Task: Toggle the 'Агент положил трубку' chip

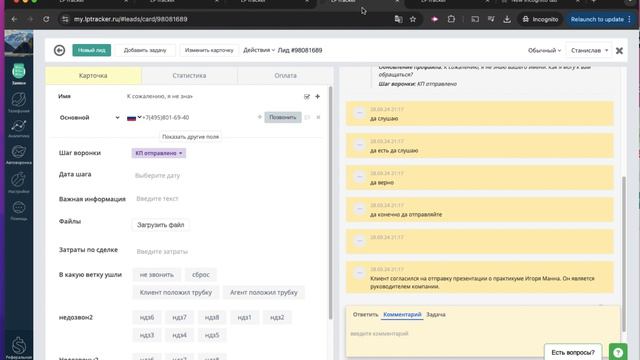Action: pos(264,292)
